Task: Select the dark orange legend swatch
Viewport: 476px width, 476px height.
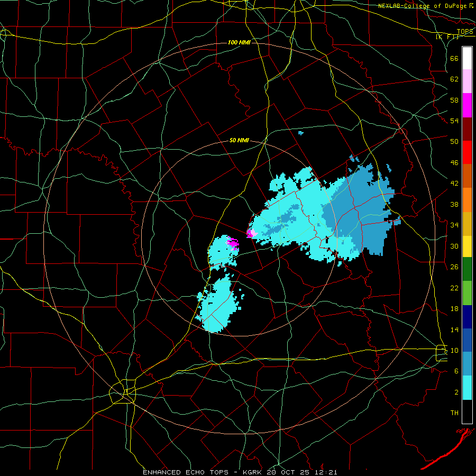Action: [467, 176]
